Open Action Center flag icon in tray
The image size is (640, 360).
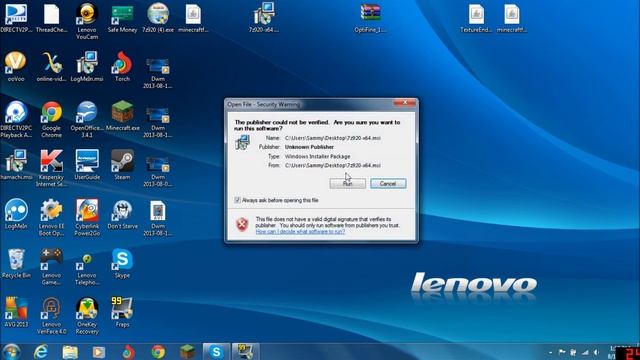coord(562,352)
